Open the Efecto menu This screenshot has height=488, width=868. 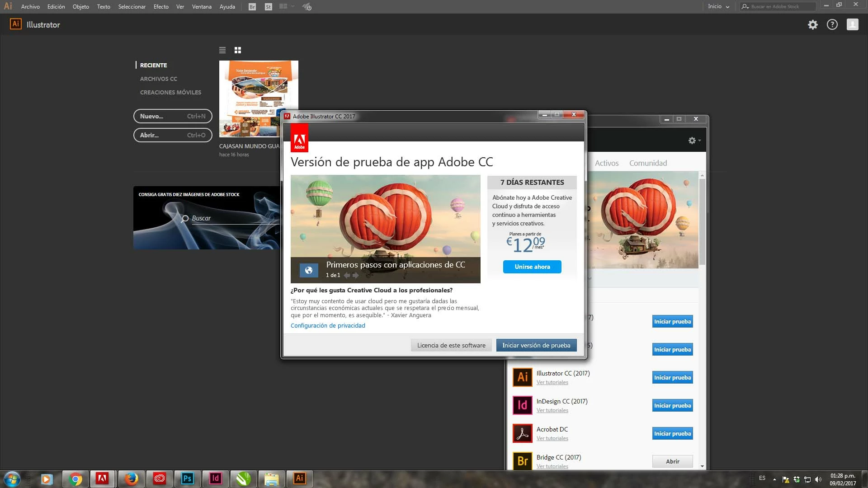click(161, 7)
